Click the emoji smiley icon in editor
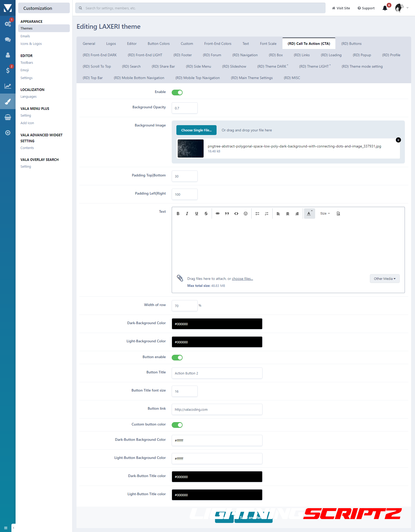The width and height of the screenshot is (415, 532). click(245, 214)
